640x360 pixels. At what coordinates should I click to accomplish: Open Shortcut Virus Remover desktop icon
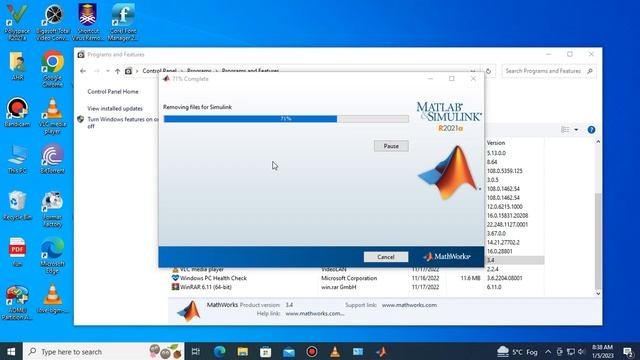pyautogui.click(x=87, y=22)
